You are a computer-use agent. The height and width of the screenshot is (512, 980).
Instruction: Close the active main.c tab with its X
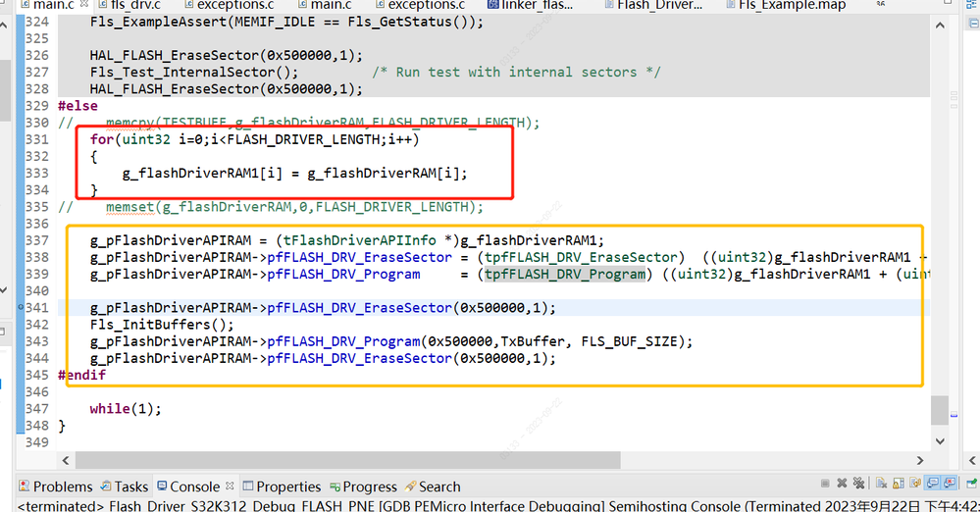coord(83,4)
